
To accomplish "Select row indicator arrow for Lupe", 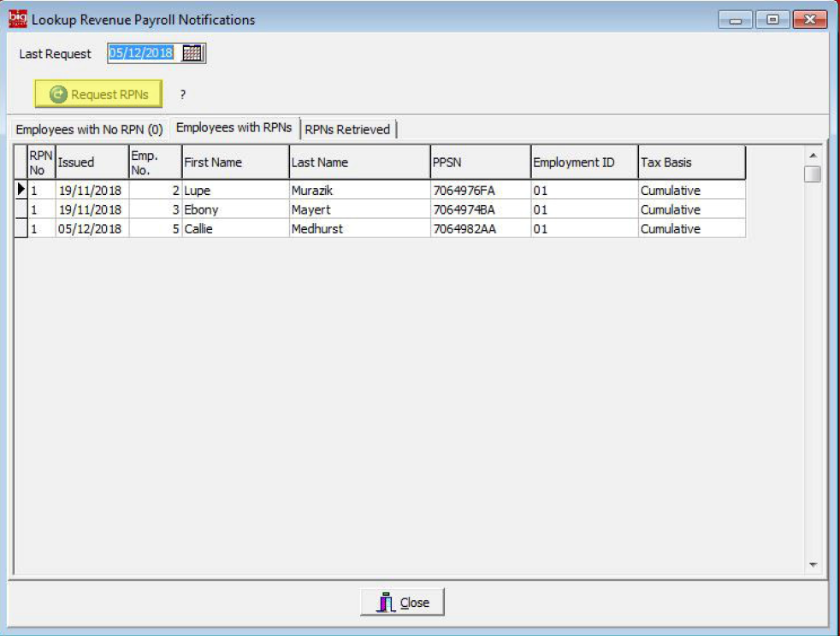I will (x=21, y=190).
